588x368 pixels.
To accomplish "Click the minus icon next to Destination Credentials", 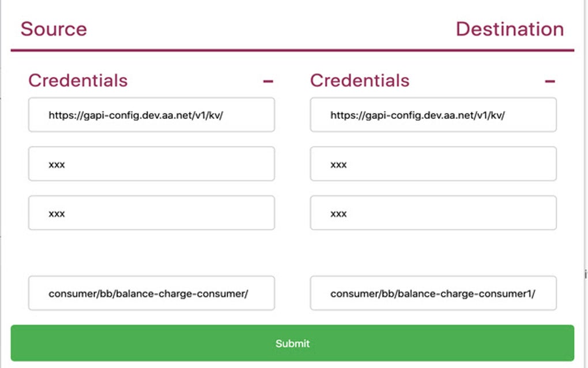I will pos(551,81).
